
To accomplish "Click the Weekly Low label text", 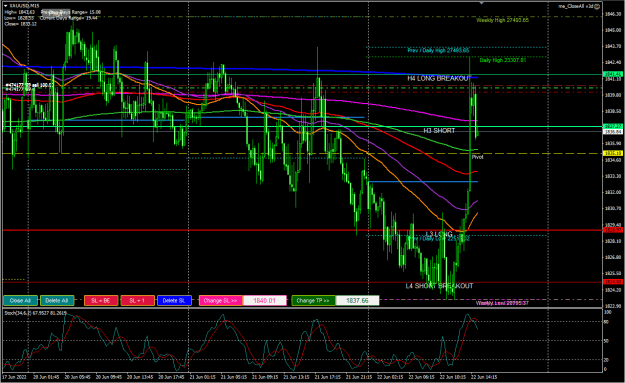I will 502,303.
